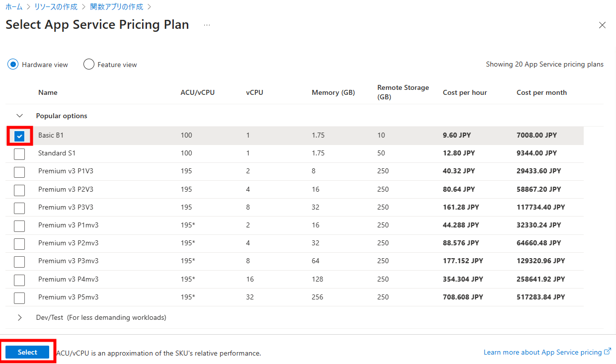The height and width of the screenshot is (364, 616).
Task: Click the 29433.60 JPY monthly cost
Action: 539,171
